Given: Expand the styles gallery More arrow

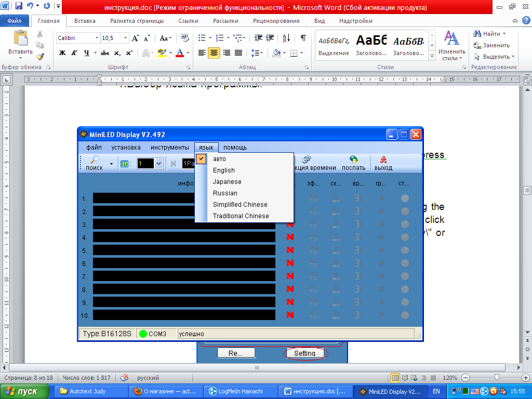Looking at the screenshot, I should (x=432, y=56).
